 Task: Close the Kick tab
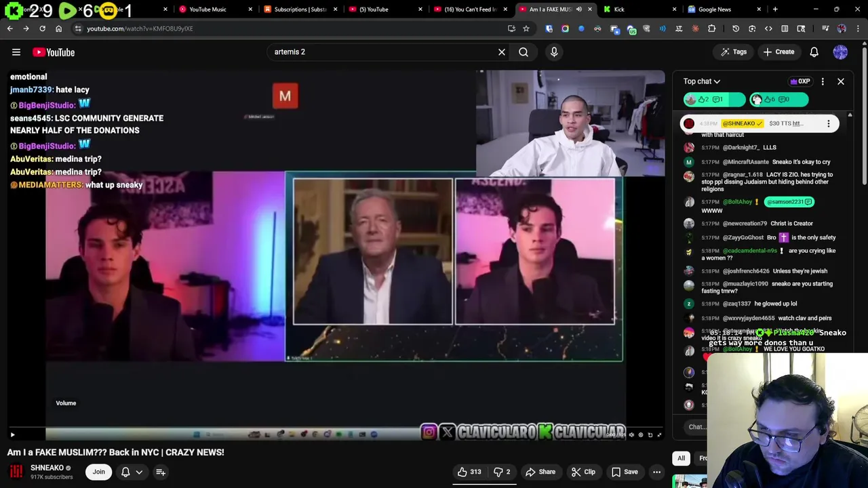pyautogui.click(x=674, y=9)
